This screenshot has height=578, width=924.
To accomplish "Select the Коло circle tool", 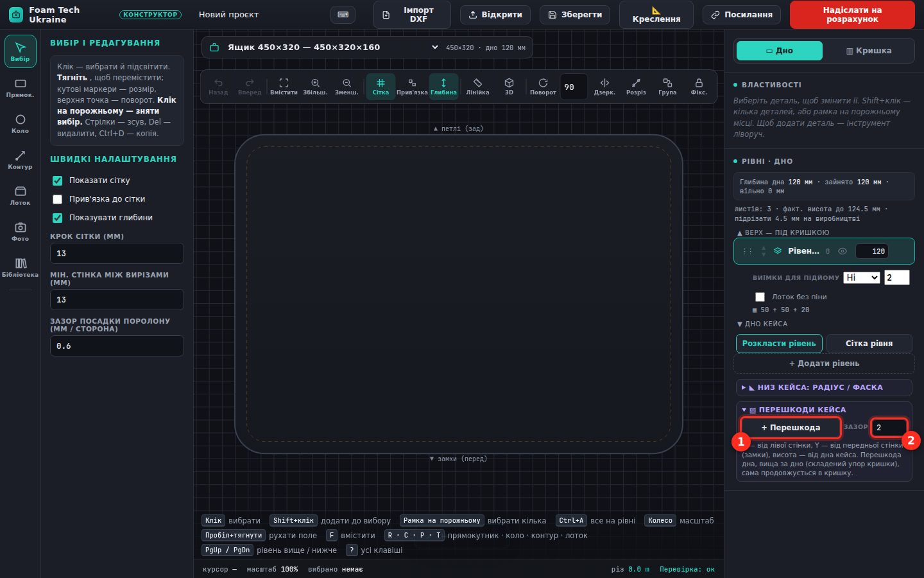I will 20,124.
